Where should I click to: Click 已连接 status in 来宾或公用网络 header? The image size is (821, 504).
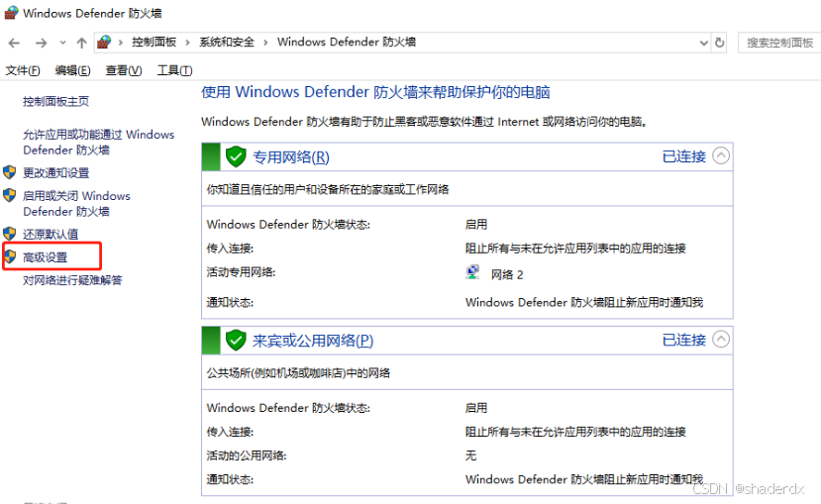683,340
